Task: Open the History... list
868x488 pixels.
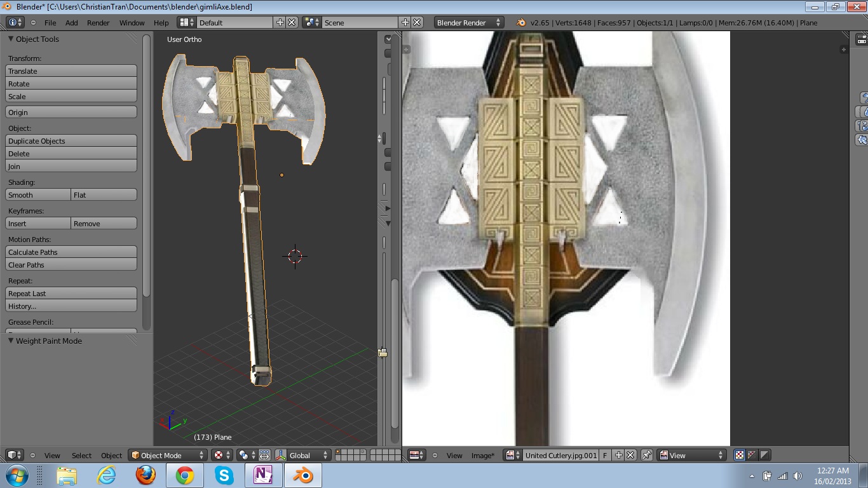Action: tap(71, 306)
